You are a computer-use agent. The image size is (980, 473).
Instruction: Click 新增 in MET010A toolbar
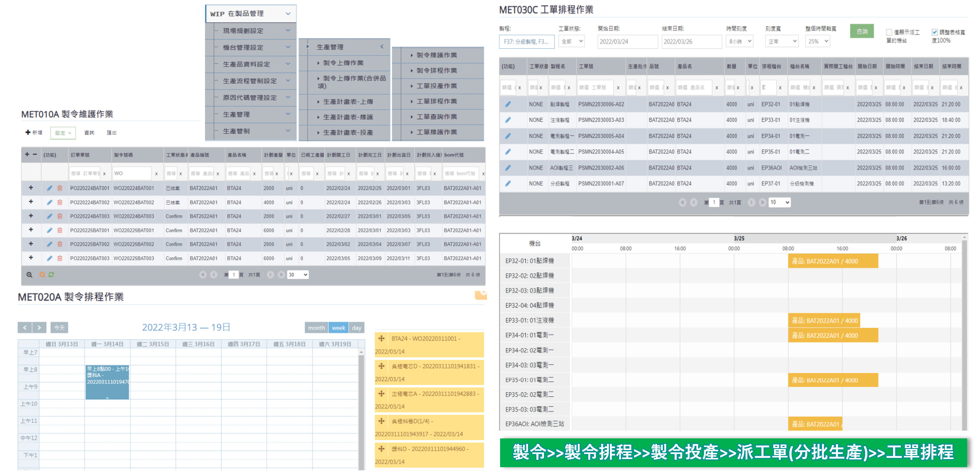point(34,133)
